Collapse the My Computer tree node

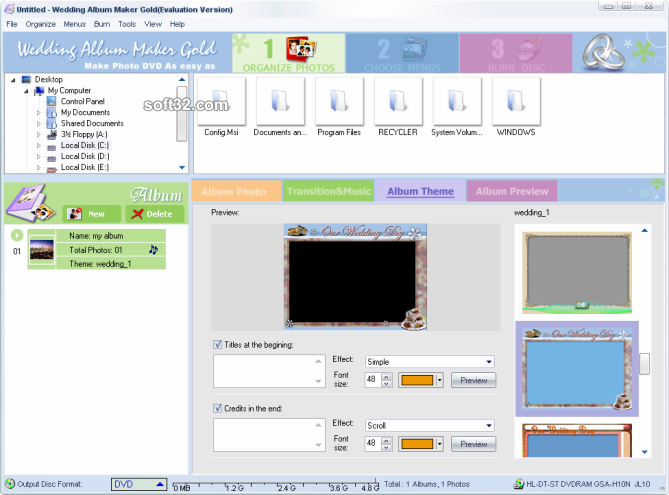(26, 91)
